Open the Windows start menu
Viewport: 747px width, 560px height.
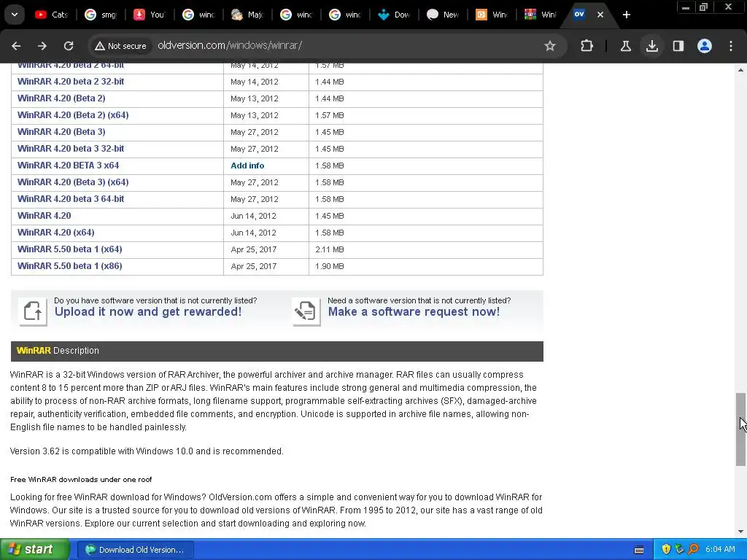pos(35,550)
